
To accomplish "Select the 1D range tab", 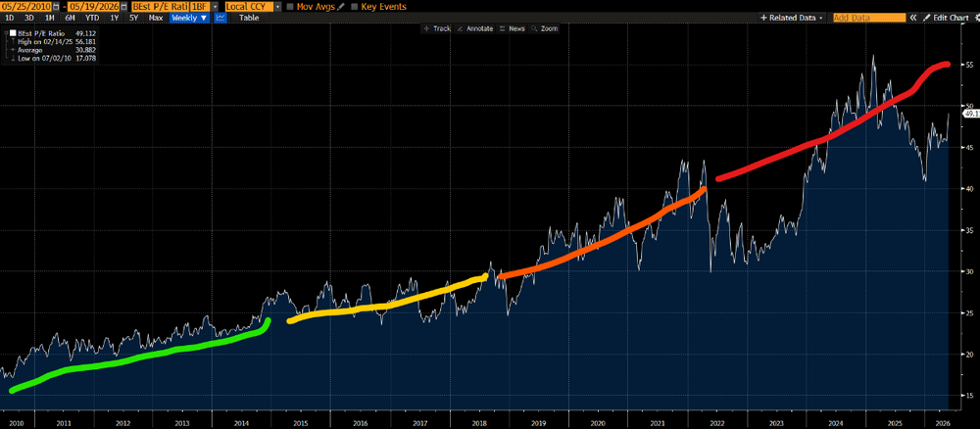I will (10, 18).
